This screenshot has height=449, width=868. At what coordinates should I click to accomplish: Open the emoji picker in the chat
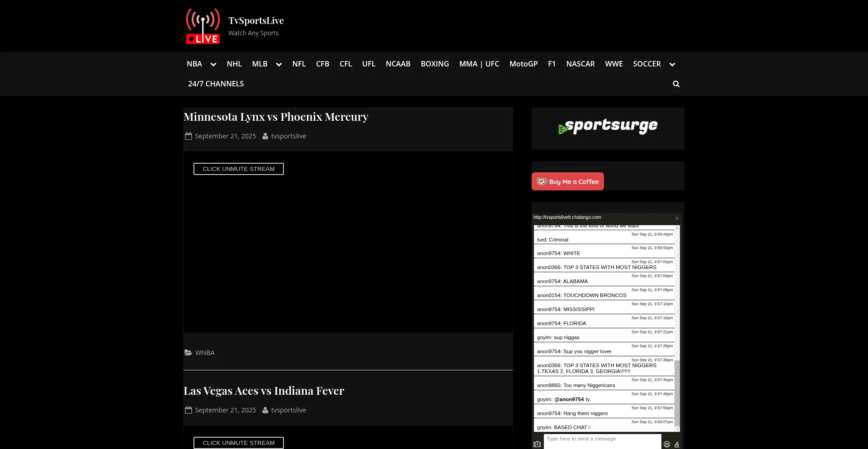point(667,444)
